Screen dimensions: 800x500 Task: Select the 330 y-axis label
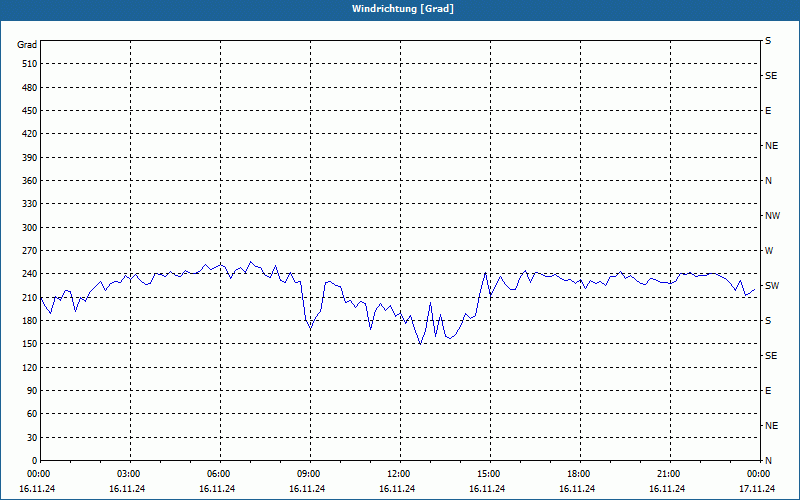[30, 204]
